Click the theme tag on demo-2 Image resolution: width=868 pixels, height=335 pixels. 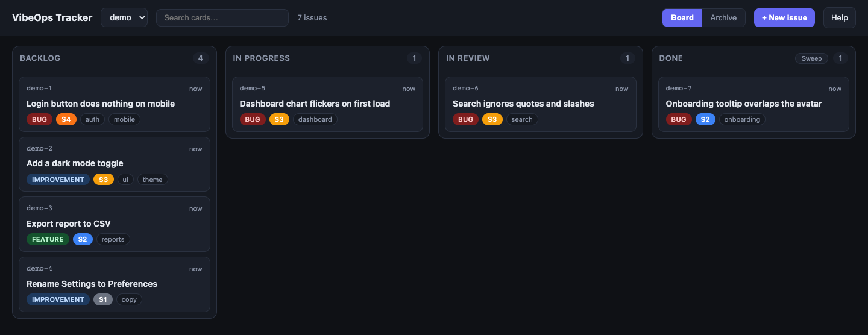pos(153,180)
